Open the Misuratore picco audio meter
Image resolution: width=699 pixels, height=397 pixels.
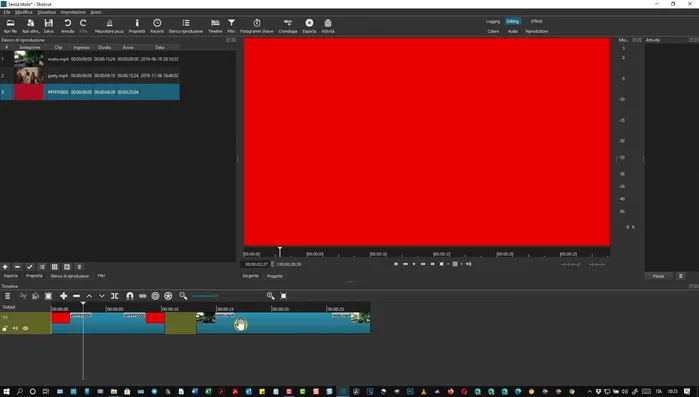(109, 26)
